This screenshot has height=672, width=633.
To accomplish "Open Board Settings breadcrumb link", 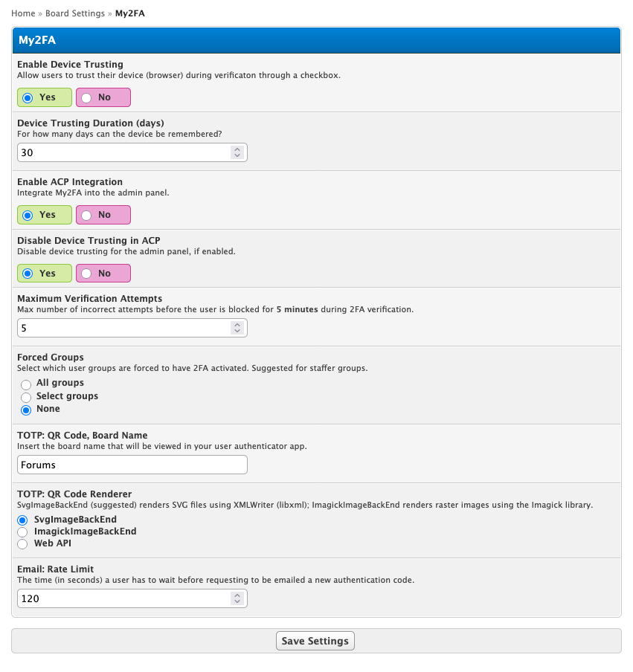I will click(x=75, y=13).
